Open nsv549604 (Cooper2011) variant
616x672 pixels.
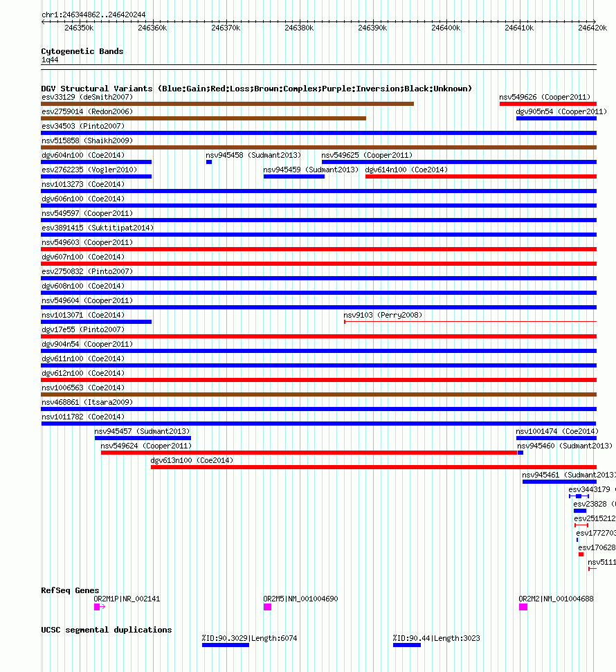(x=318, y=307)
